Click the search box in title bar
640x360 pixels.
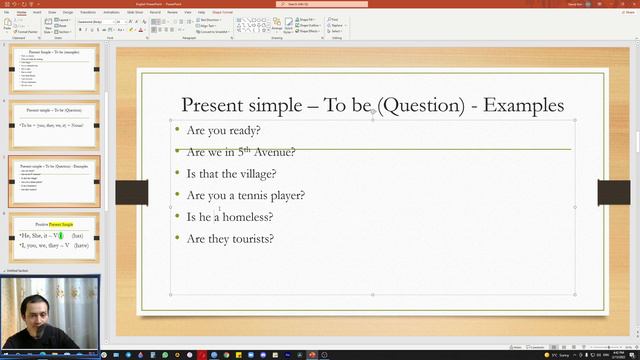pos(322,4)
